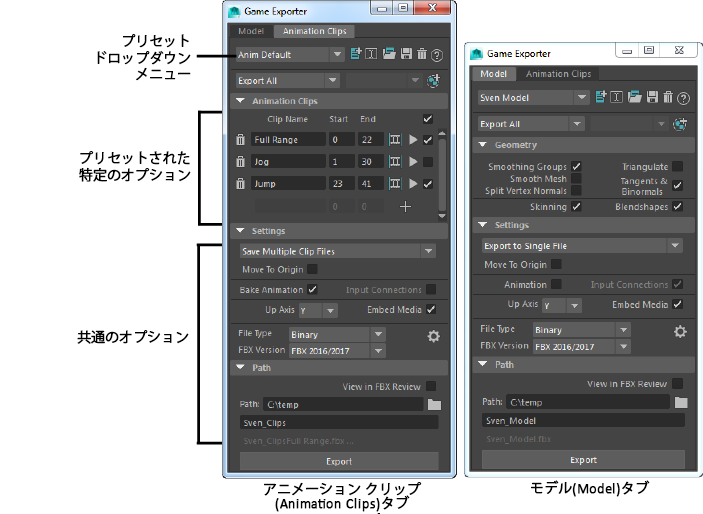Switch to Animation Clips tab in right window

tap(558, 74)
